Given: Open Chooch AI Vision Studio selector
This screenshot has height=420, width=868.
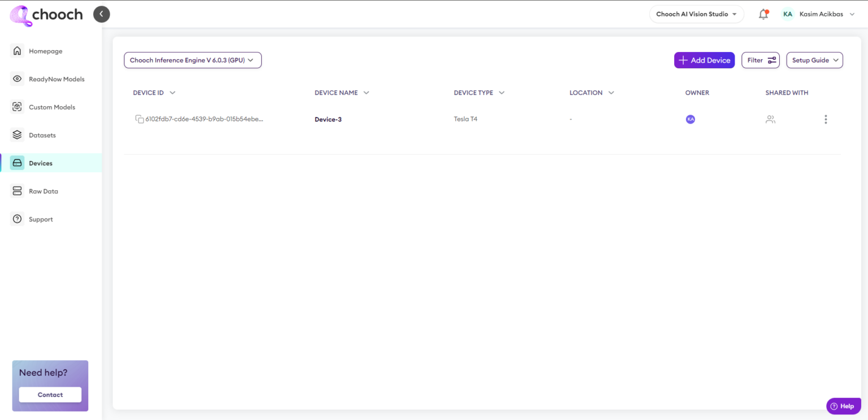Looking at the screenshot, I should pyautogui.click(x=696, y=14).
